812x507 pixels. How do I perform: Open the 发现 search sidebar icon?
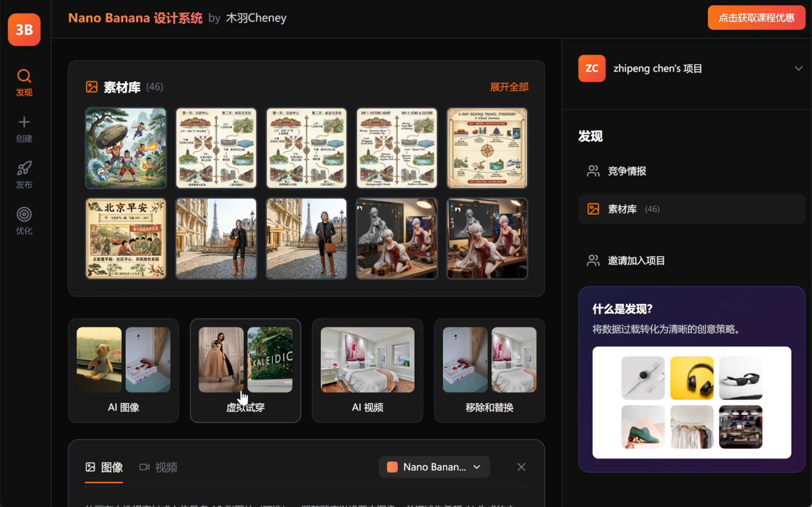click(x=24, y=76)
